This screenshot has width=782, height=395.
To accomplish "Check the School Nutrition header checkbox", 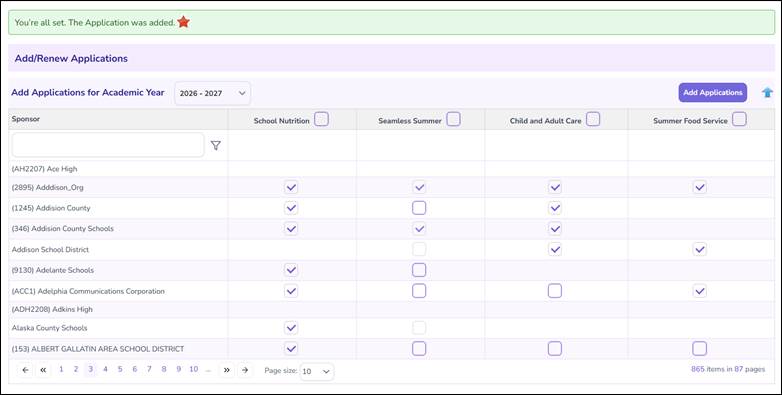I will [322, 120].
